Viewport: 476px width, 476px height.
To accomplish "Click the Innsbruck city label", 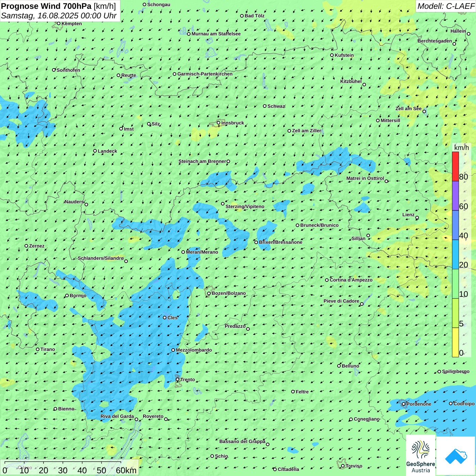I will (233, 123).
